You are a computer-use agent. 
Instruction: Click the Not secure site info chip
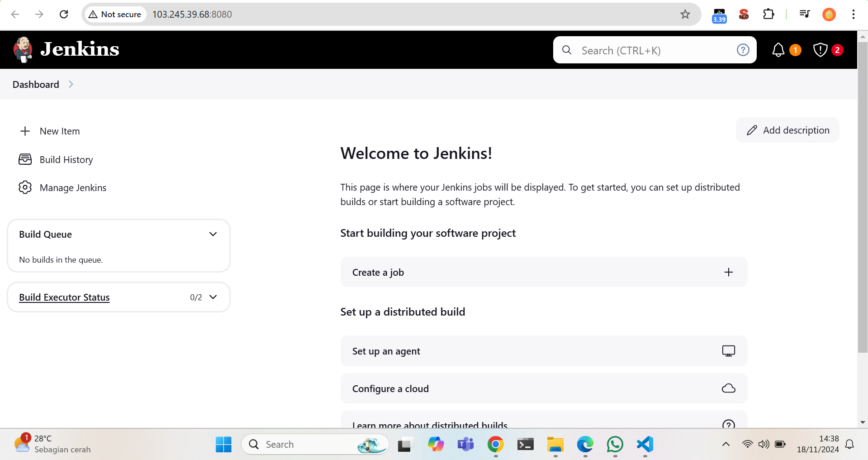pos(115,14)
